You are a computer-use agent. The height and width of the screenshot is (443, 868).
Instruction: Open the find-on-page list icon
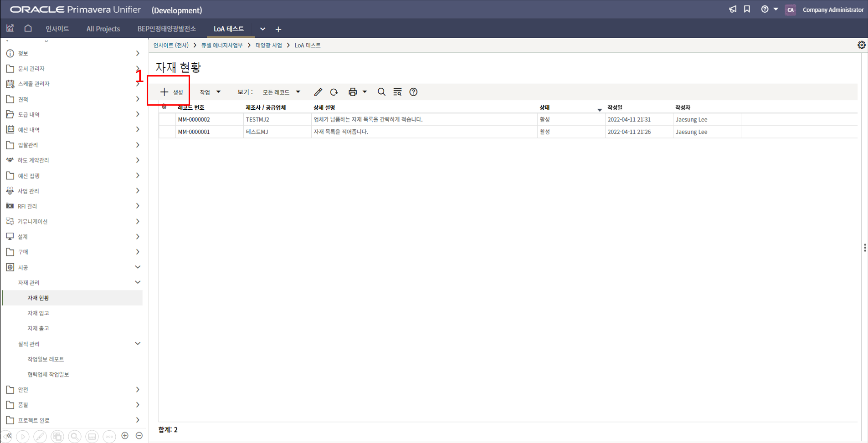[x=397, y=92]
